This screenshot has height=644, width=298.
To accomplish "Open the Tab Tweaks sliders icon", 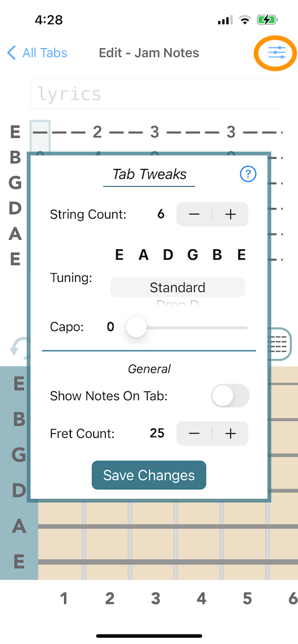I will [275, 52].
